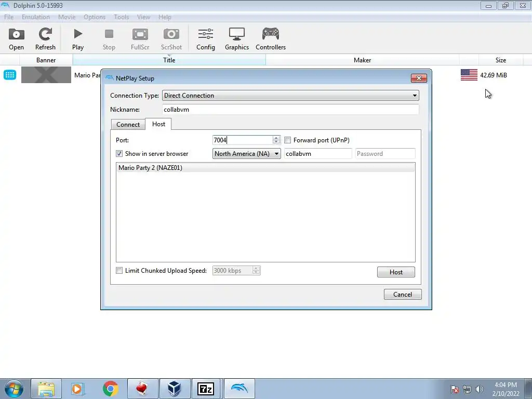Open the Tools menu

pyautogui.click(x=121, y=17)
